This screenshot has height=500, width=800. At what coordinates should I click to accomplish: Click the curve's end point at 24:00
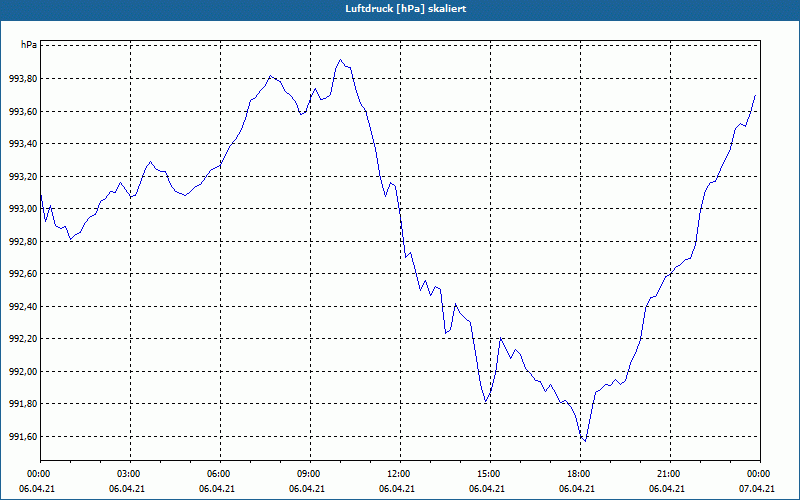tap(755, 95)
